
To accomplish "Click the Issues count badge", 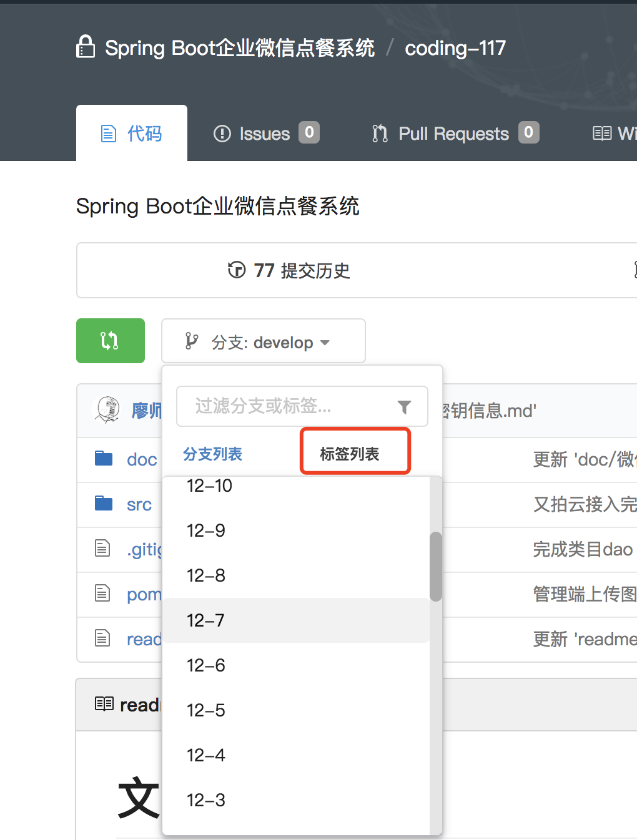I will (309, 132).
